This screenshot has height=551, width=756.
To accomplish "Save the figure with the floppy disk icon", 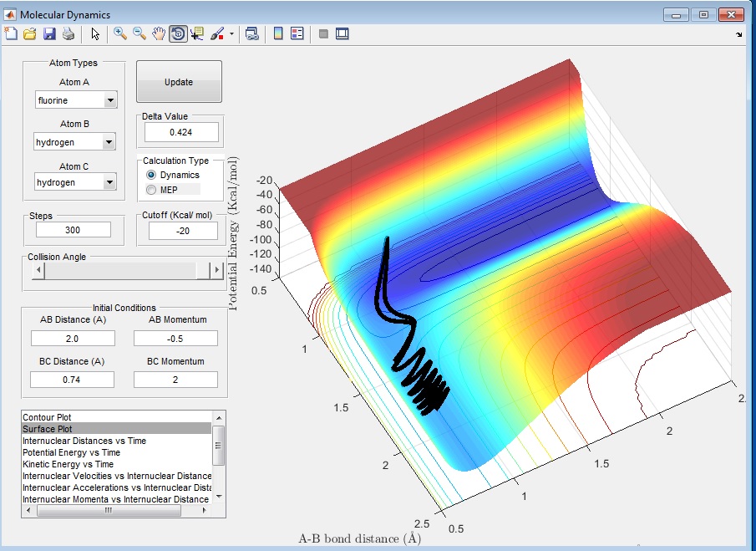I will point(48,33).
